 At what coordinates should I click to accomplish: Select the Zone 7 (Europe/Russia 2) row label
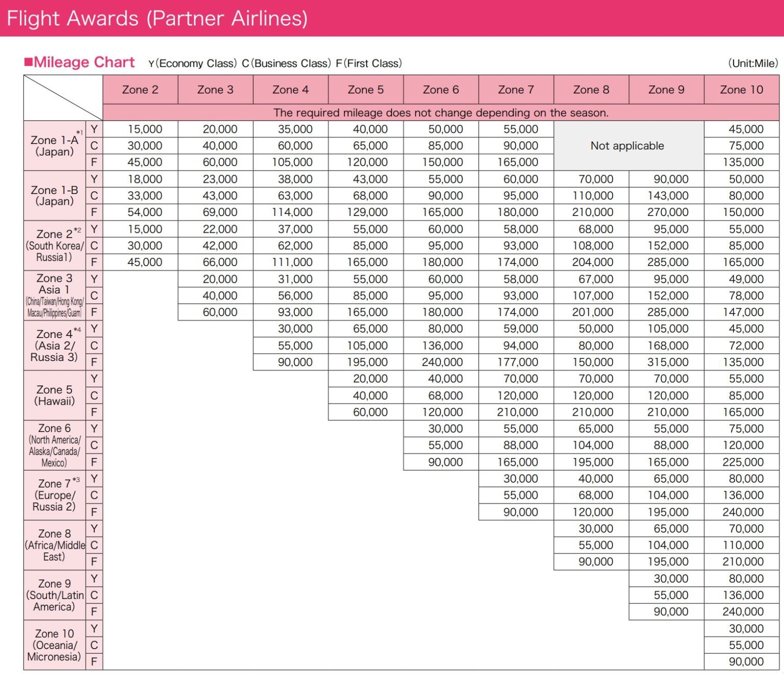(x=55, y=495)
